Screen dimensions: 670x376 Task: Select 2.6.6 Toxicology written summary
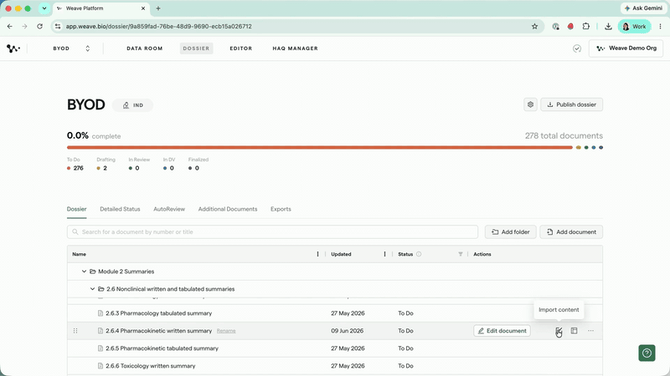point(150,366)
